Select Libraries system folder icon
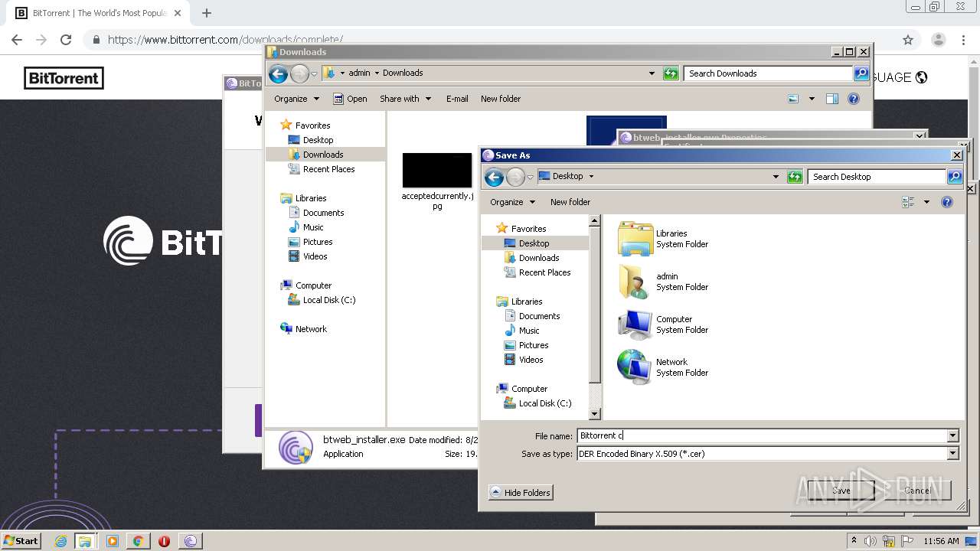This screenshot has width=980, height=551. pos(635,239)
